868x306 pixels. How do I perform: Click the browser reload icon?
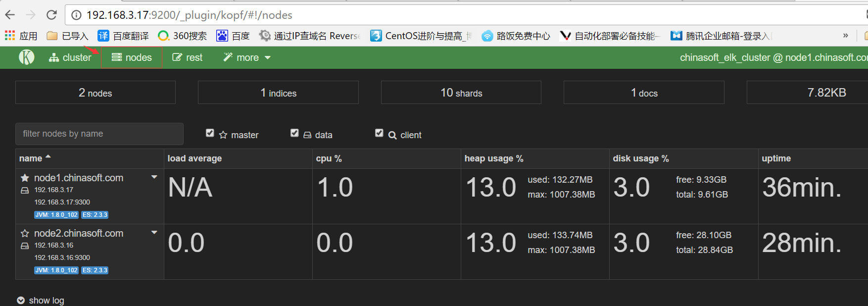51,15
